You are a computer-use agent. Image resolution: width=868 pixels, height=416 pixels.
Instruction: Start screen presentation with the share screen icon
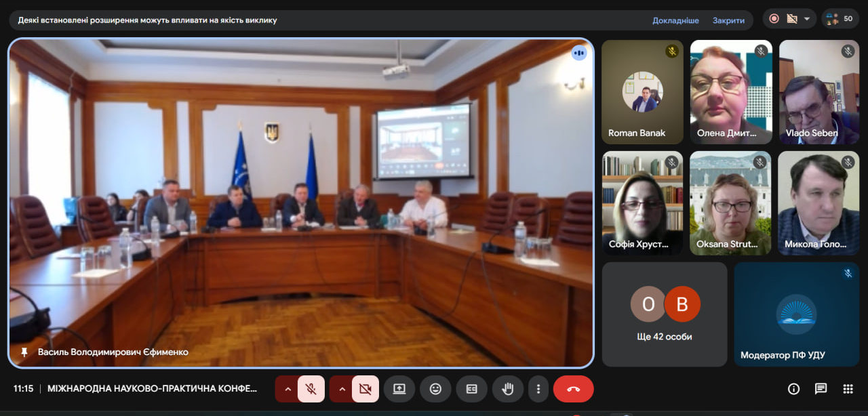399,389
